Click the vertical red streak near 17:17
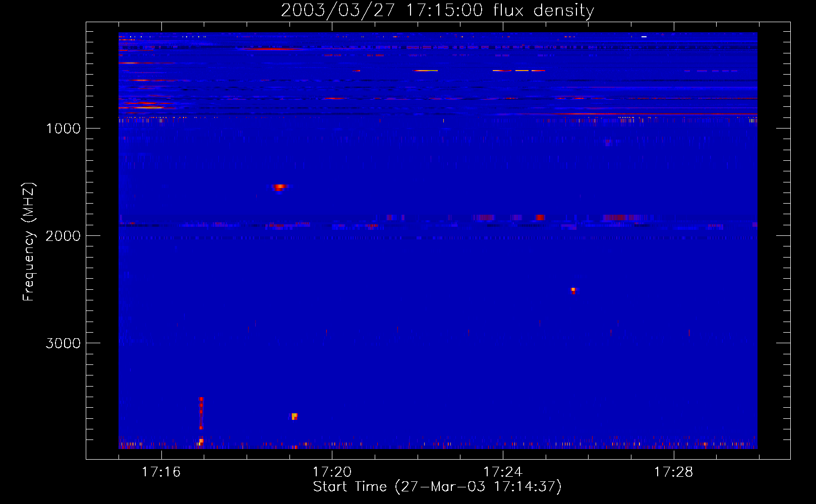 [201, 413]
